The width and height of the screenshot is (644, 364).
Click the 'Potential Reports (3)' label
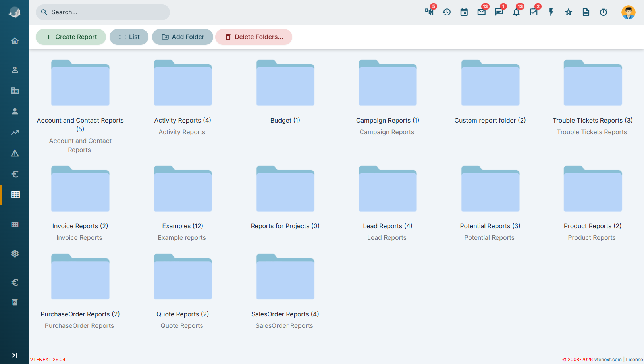pyautogui.click(x=490, y=226)
